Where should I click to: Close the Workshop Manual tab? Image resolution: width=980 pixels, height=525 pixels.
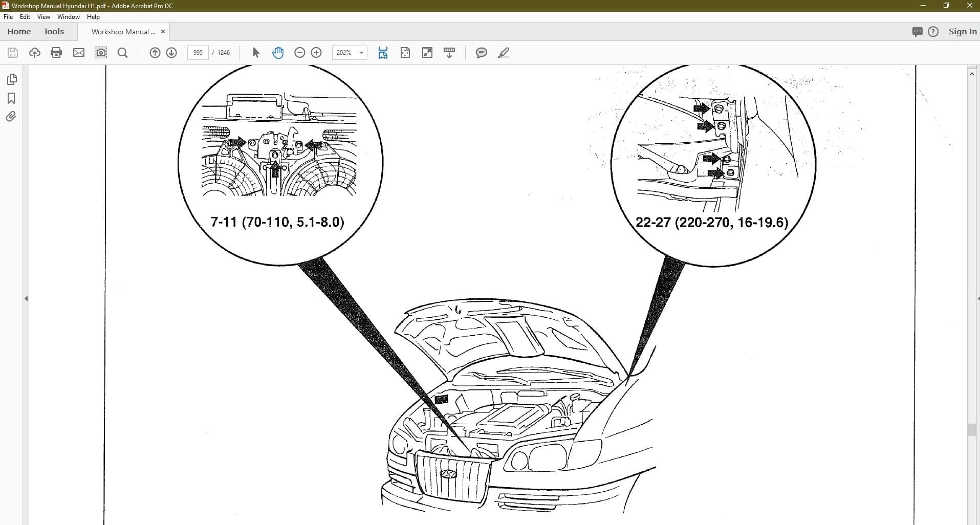(163, 32)
